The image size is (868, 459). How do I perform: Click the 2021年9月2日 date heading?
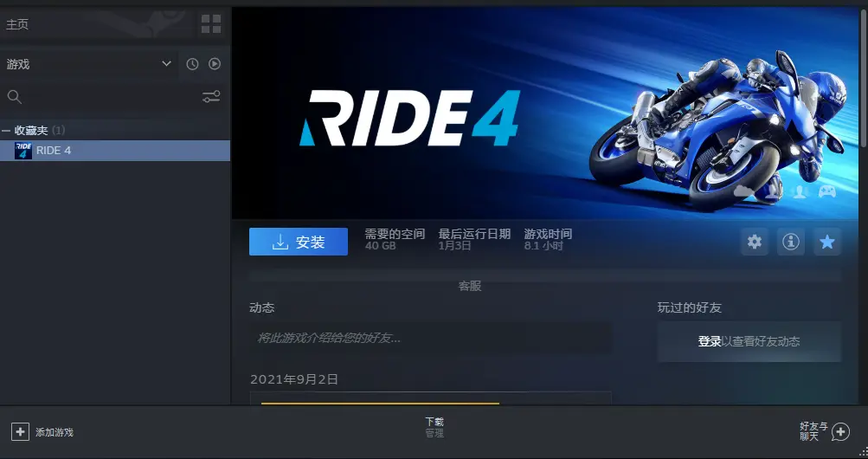pyautogui.click(x=294, y=379)
